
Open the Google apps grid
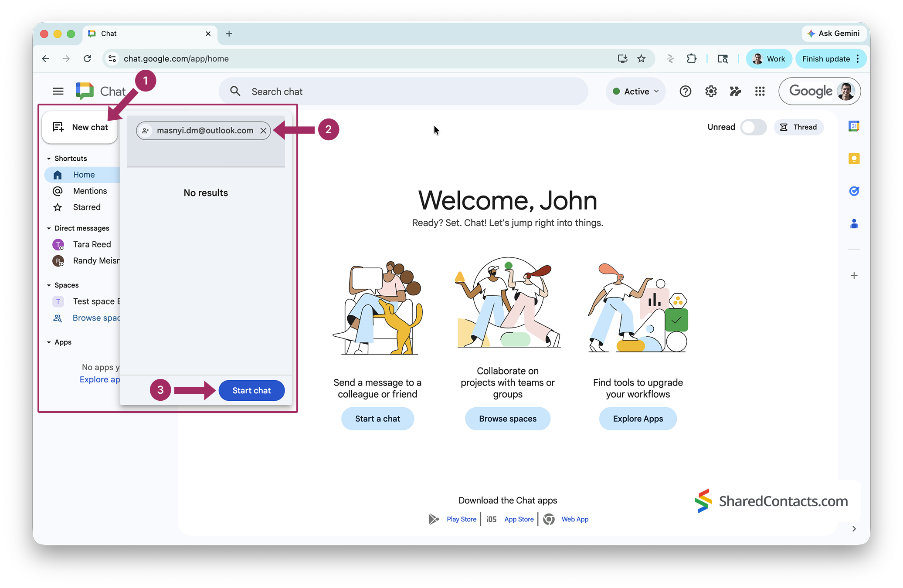click(760, 91)
